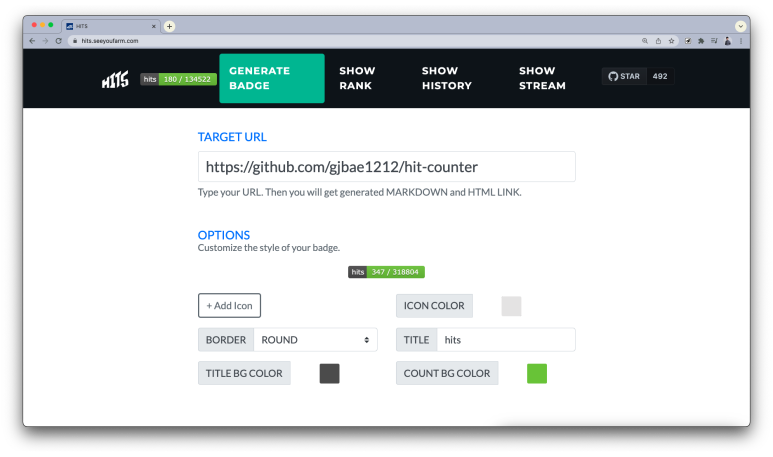Open the Chrome three-dot menu

741,41
